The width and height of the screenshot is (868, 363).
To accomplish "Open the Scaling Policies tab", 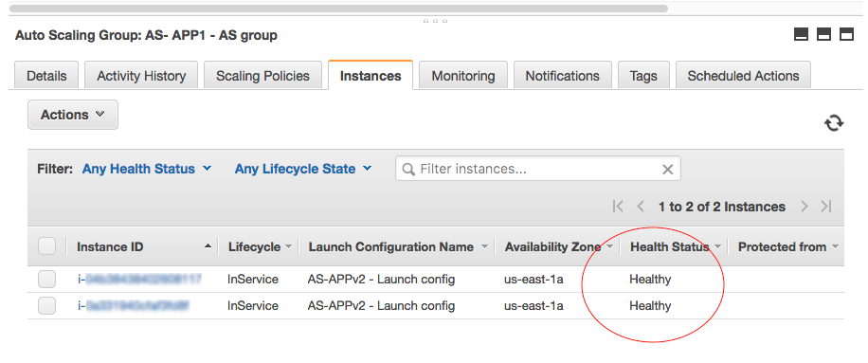I will point(262,76).
